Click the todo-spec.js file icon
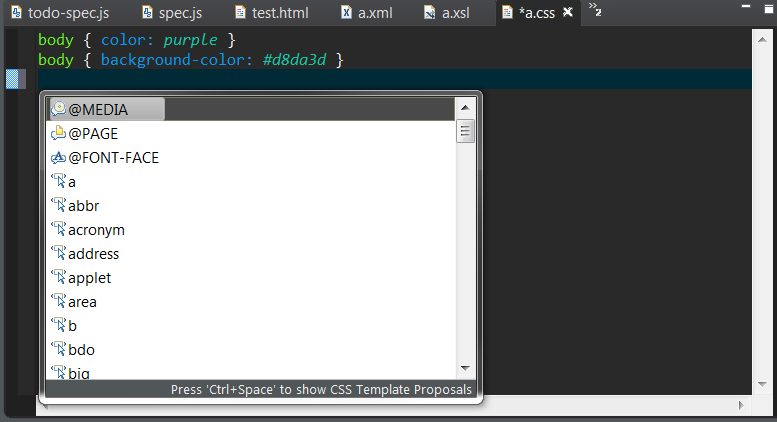Image resolution: width=777 pixels, height=422 pixels. pyautogui.click(x=16, y=12)
